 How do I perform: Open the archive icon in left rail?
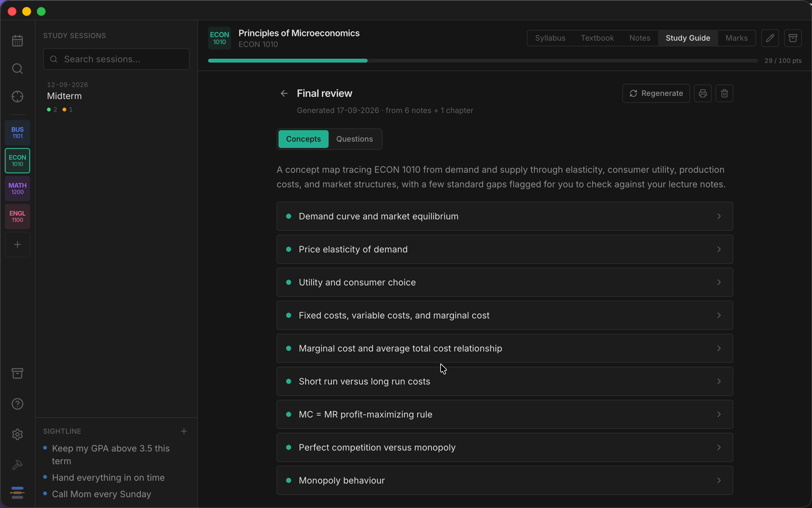pos(17,373)
